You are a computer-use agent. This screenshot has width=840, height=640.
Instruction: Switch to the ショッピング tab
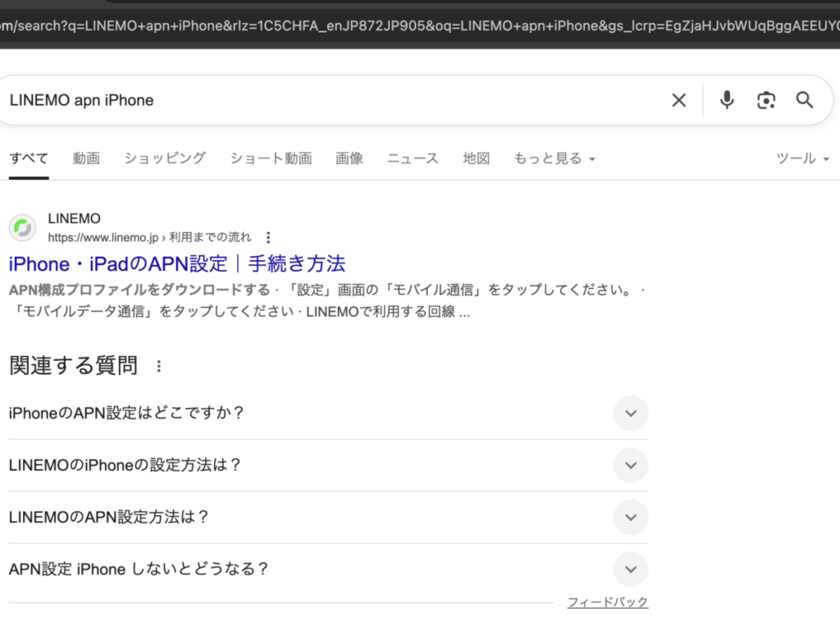pos(165,158)
